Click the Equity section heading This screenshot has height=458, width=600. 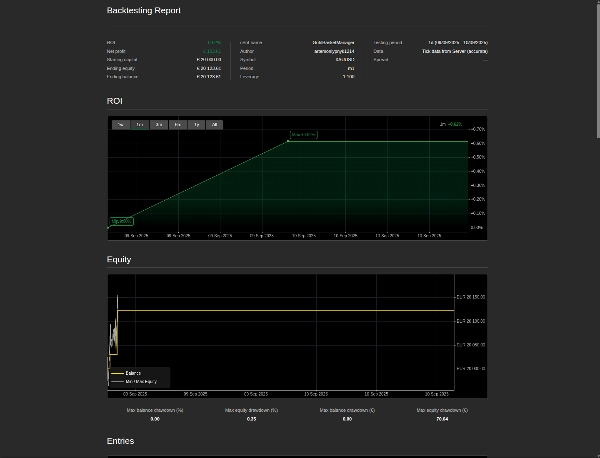[x=119, y=259]
